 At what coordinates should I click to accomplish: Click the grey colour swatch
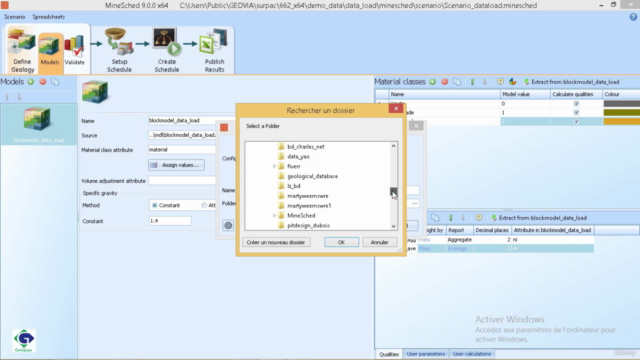tap(621, 104)
